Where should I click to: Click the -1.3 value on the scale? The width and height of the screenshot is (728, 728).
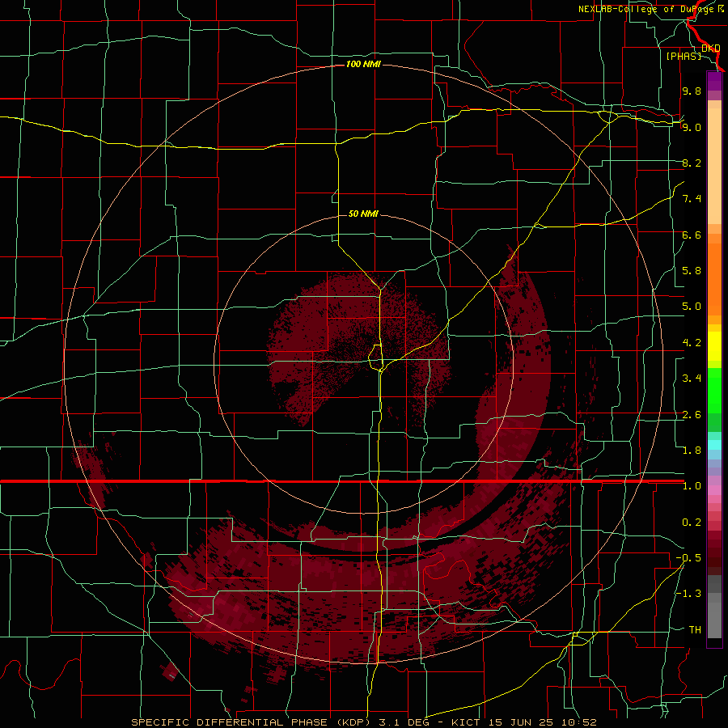coord(688,594)
